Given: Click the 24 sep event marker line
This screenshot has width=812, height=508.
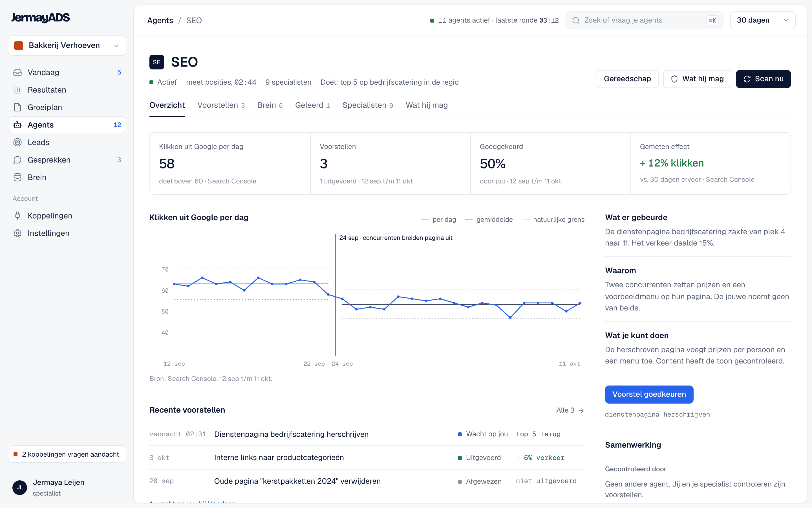Looking at the screenshot, I should (x=335, y=295).
